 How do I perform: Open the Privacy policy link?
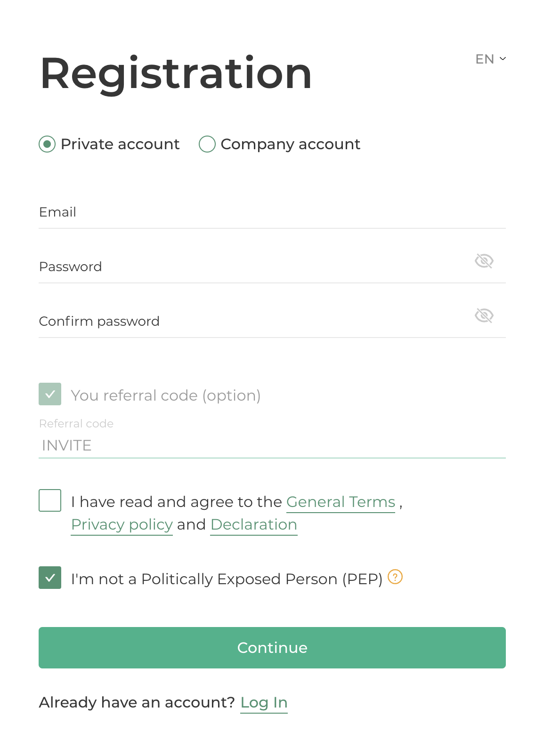tap(122, 525)
